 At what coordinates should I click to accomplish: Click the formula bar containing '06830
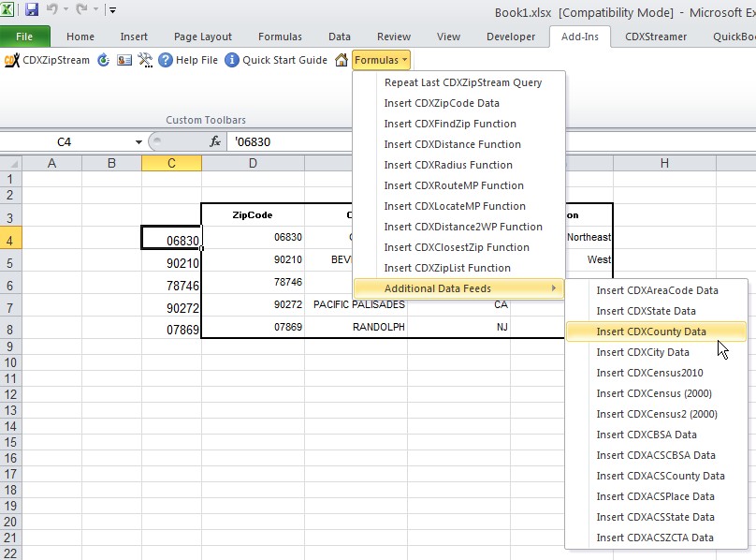tap(289, 142)
